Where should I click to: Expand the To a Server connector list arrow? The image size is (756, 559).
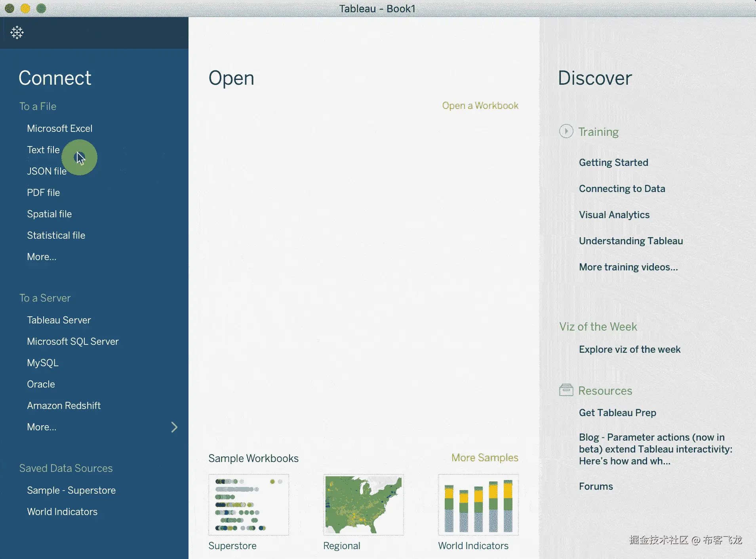(174, 427)
